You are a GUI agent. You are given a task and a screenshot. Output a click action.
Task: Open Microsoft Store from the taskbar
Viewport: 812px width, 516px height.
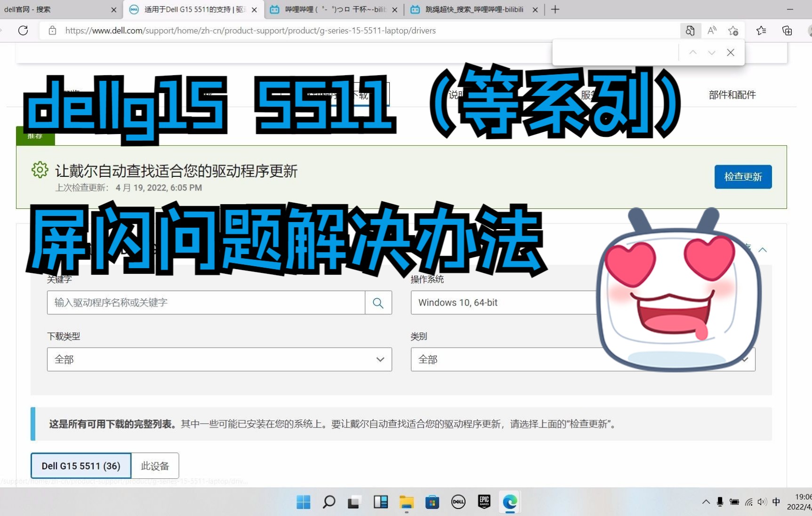tap(432, 502)
